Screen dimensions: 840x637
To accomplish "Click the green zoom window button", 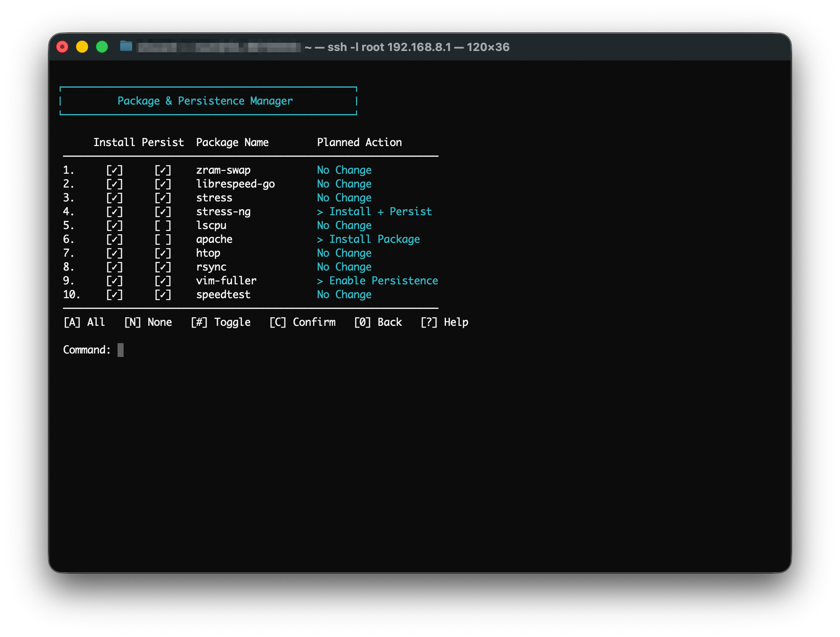I will click(102, 47).
